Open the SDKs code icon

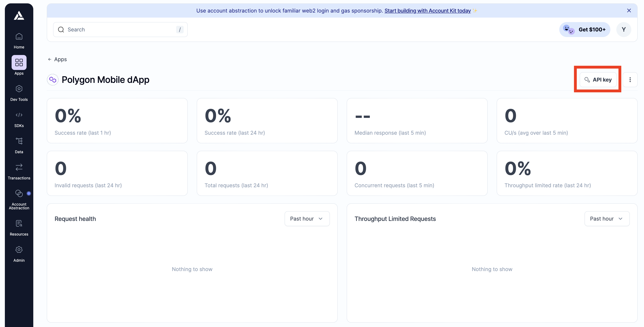[x=19, y=115]
